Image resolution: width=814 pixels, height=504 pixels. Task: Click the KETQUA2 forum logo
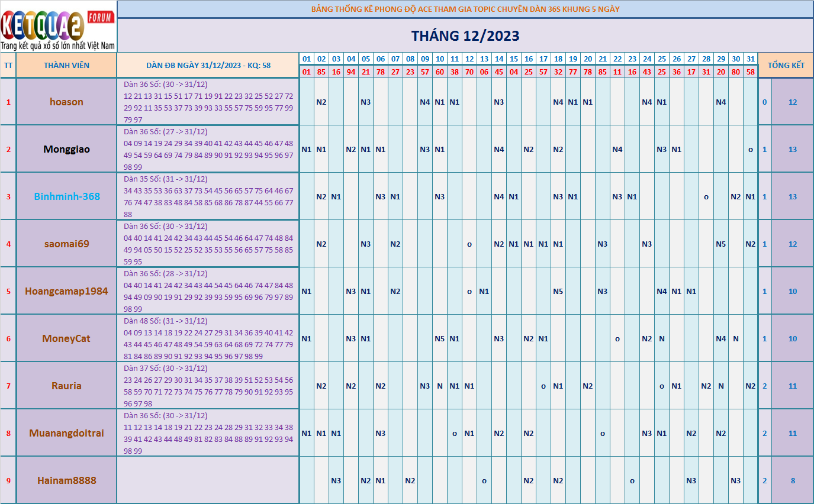coord(58,27)
